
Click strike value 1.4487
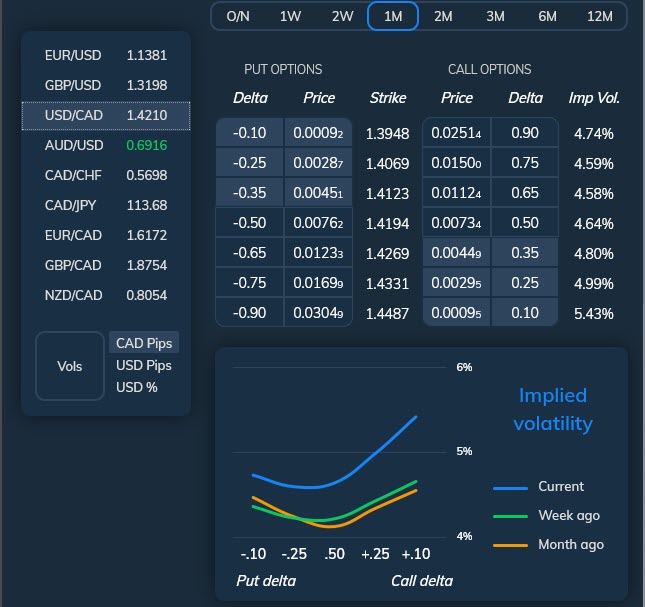tap(387, 314)
